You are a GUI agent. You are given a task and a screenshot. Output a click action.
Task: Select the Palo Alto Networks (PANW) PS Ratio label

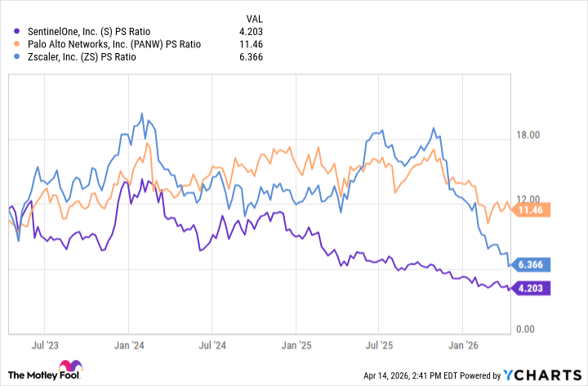tap(115, 44)
